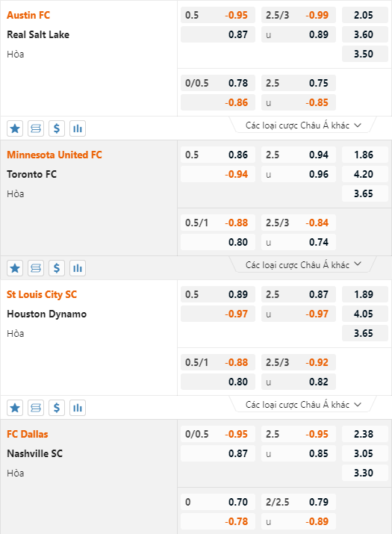Viewport: 392px width, 534px height.
Task: Expand other Asian bets for Austin FC match
Action: (x=303, y=125)
